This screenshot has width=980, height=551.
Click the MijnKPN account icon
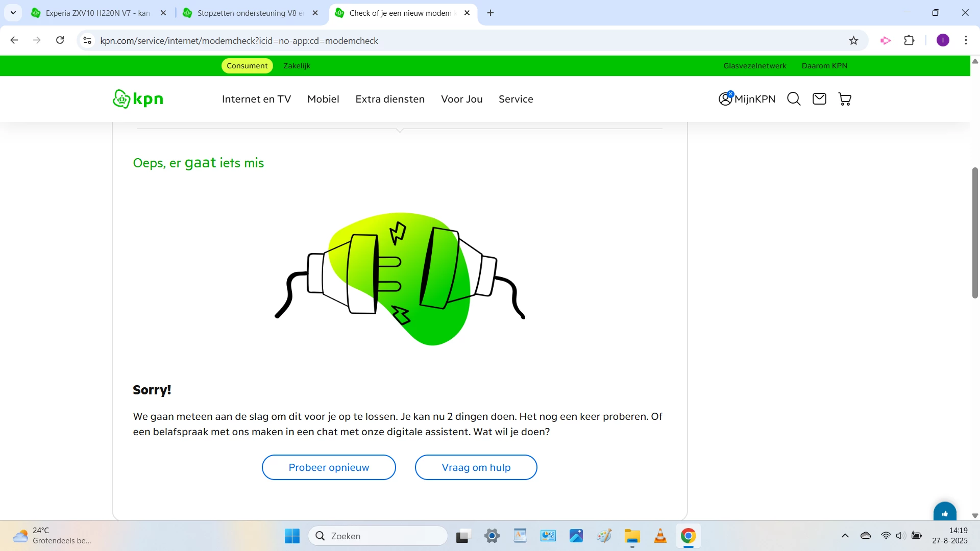[725, 99]
